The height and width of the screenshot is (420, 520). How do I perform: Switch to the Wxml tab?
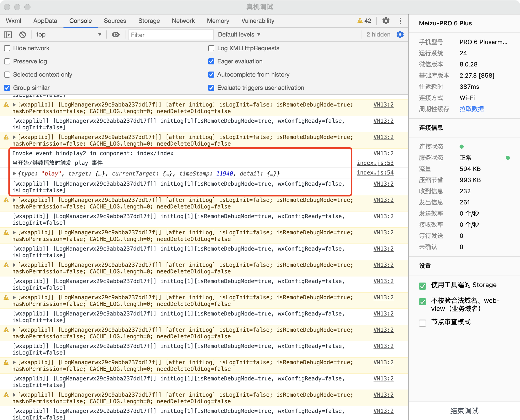coord(13,21)
